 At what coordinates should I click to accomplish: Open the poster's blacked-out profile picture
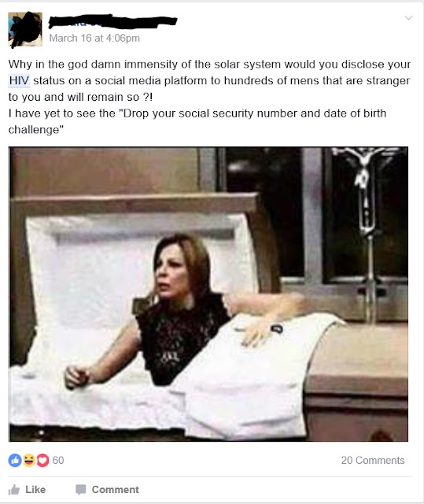click(x=25, y=29)
